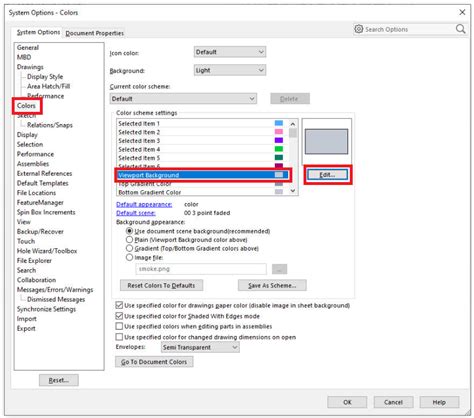Select Spin Box Increments category

(46, 212)
